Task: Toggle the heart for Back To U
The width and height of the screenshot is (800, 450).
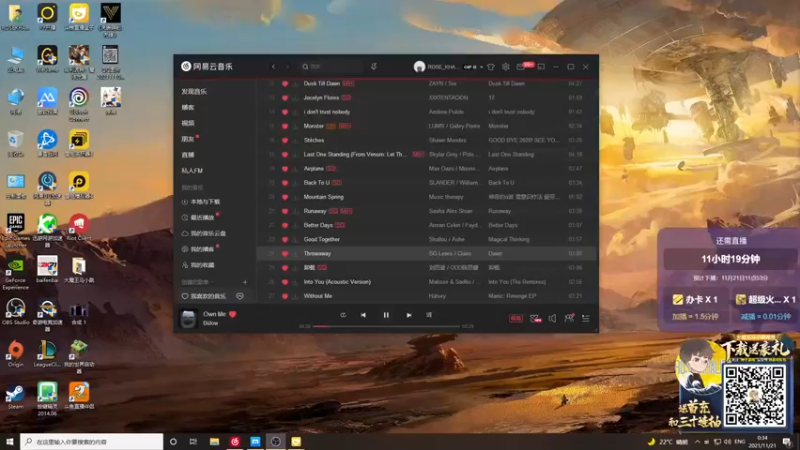Action: [x=285, y=183]
